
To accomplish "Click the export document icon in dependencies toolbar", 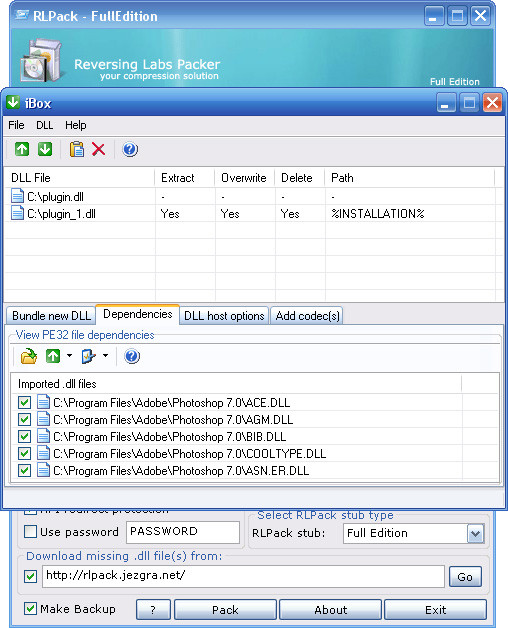I will [x=88, y=356].
